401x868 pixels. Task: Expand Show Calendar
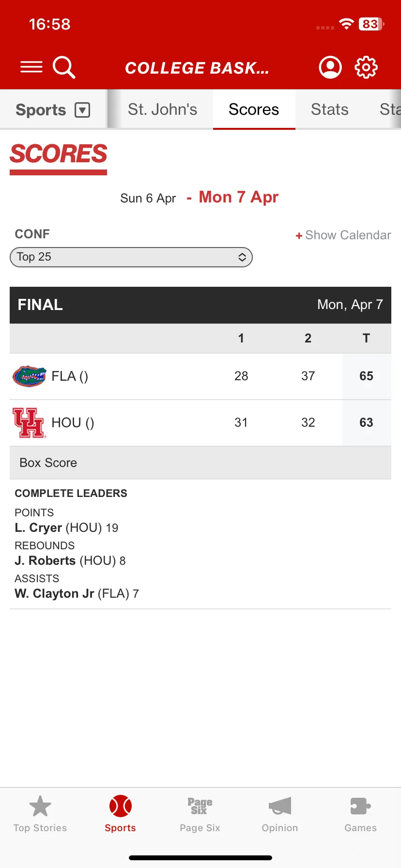tap(343, 235)
